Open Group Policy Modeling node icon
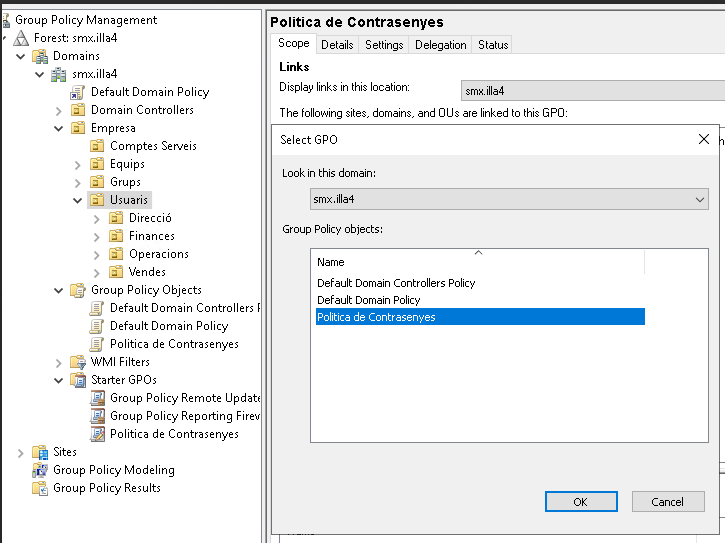The width and height of the screenshot is (725, 543). [x=40, y=470]
